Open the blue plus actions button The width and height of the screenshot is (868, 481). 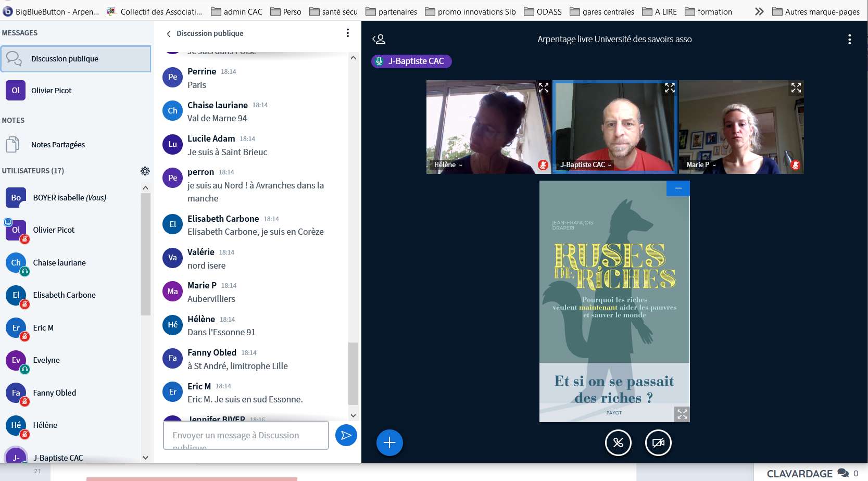pyautogui.click(x=389, y=442)
